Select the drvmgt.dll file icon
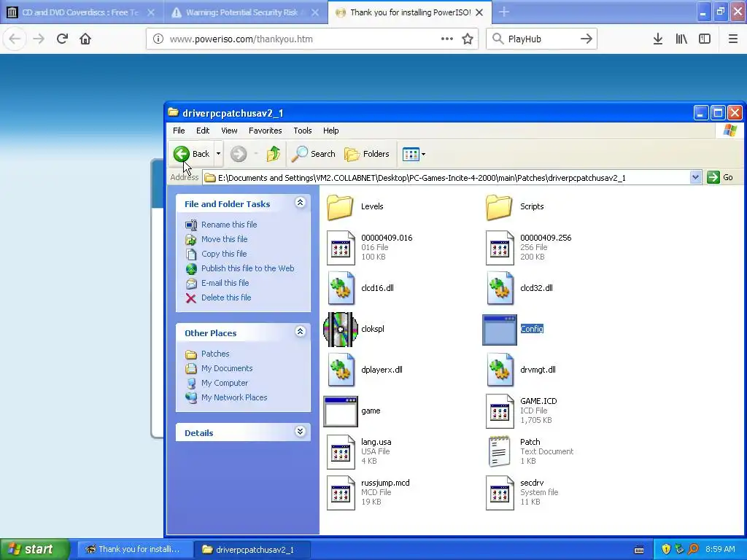Screen dimensions: 747x560 point(500,370)
